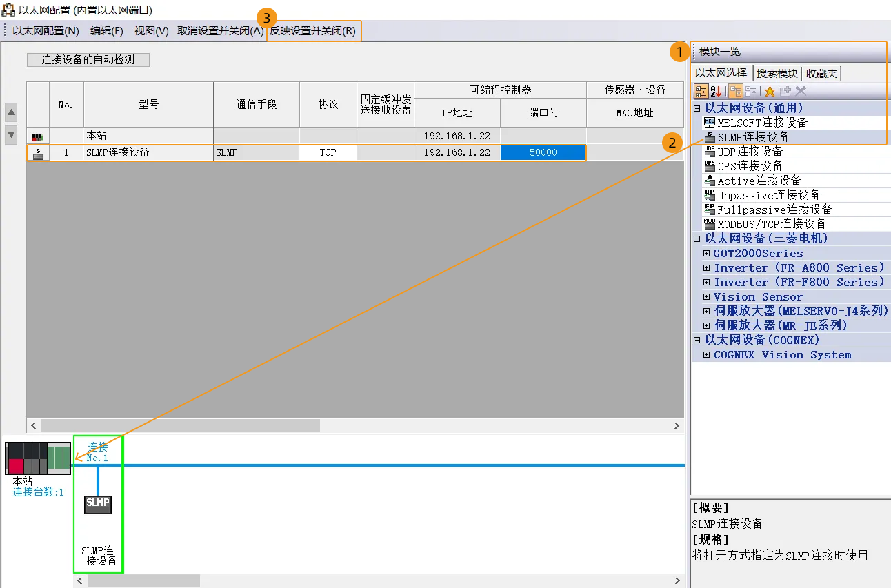The image size is (891, 588).
Task: Select the UDP连接设备 module icon
Action: tap(710, 152)
